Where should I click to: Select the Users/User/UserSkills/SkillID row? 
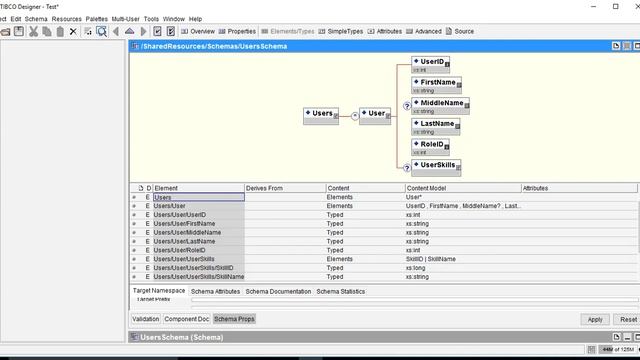(x=384, y=268)
